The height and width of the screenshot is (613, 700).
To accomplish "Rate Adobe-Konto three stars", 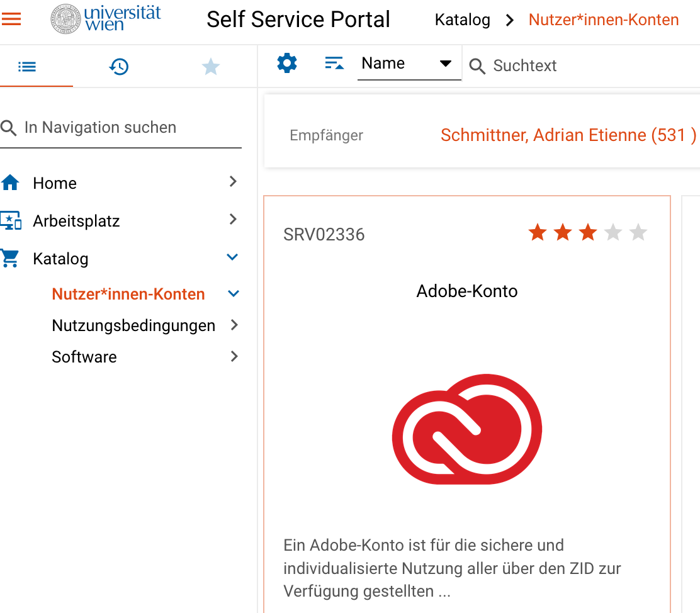I will coord(589,232).
